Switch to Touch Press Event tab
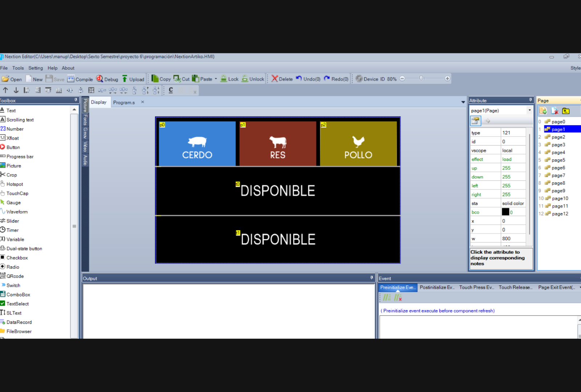This screenshot has width=581, height=392. click(476, 287)
